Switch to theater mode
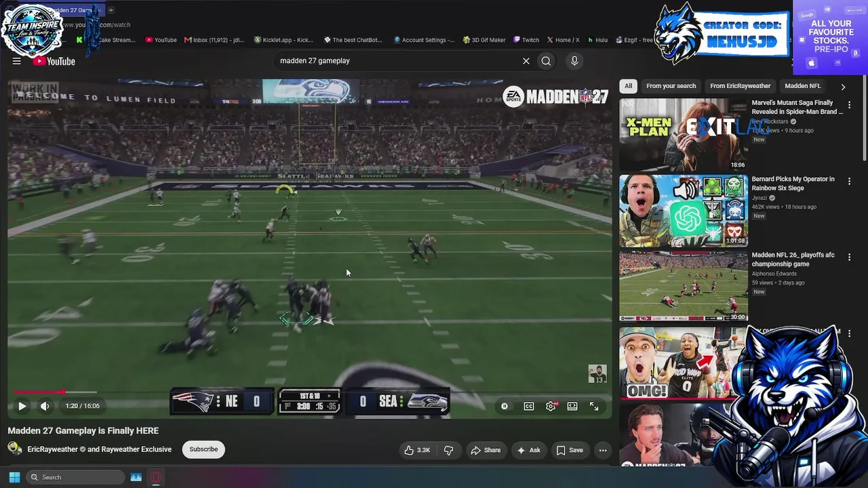The width and height of the screenshot is (868, 488). pos(572,406)
